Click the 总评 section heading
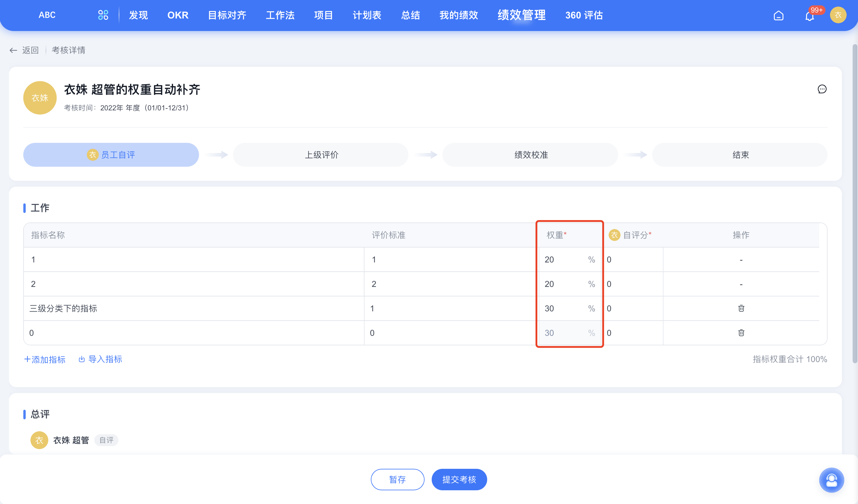 coord(40,414)
